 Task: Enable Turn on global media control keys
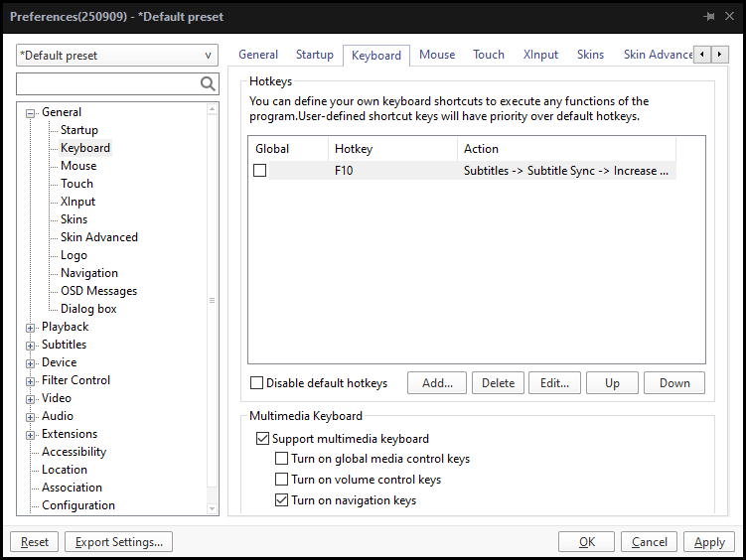[x=282, y=459]
